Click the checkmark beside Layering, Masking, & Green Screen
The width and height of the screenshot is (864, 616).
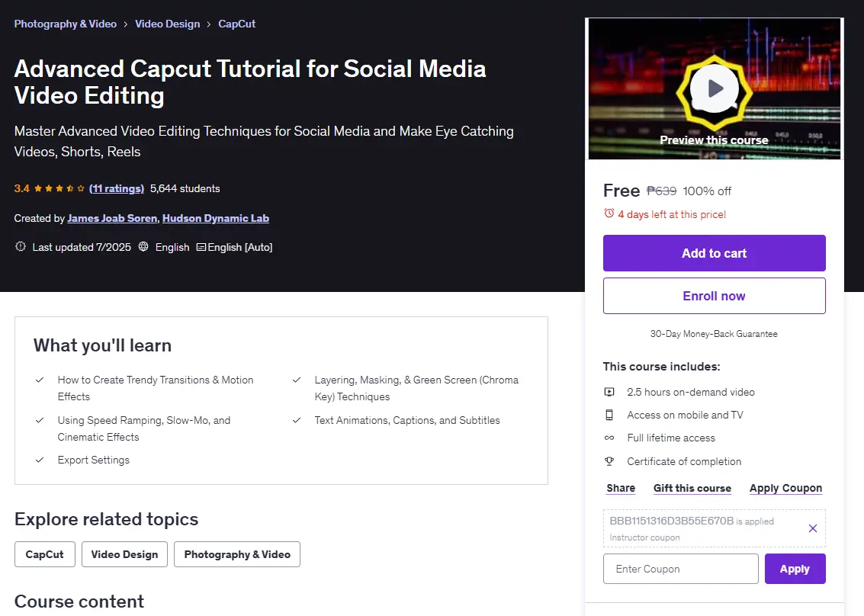(x=297, y=380)
